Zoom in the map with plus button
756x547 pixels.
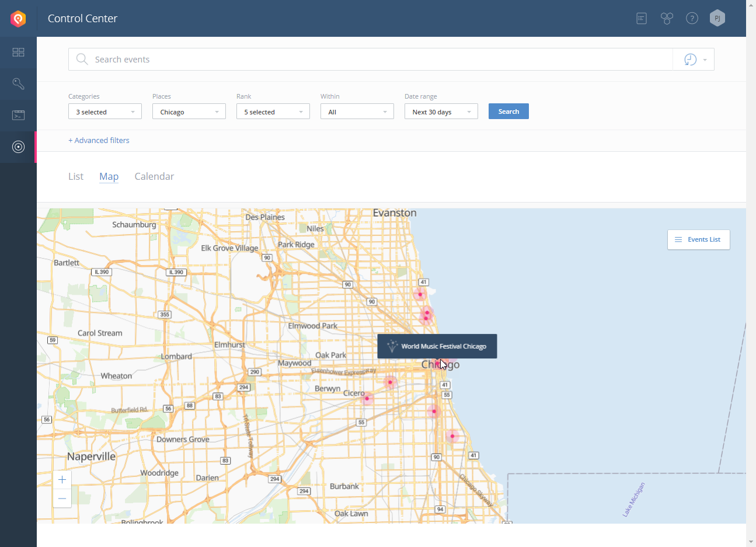[62, 480]
